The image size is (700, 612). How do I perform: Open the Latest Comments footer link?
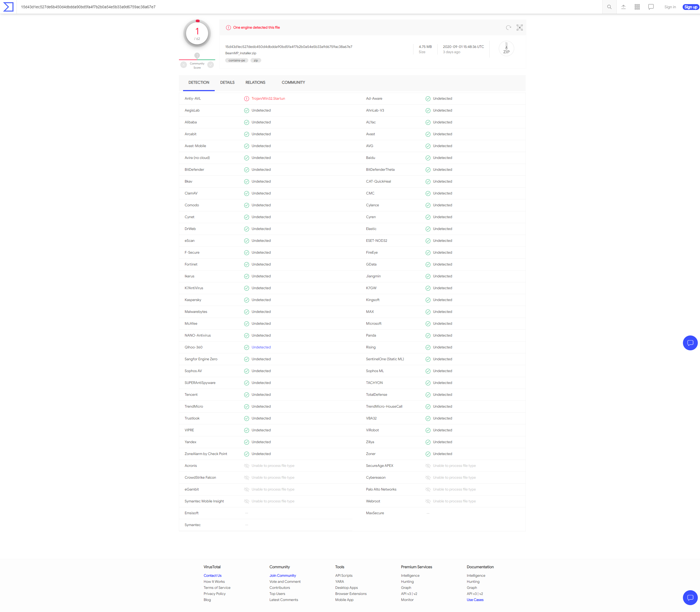point(284,600)
